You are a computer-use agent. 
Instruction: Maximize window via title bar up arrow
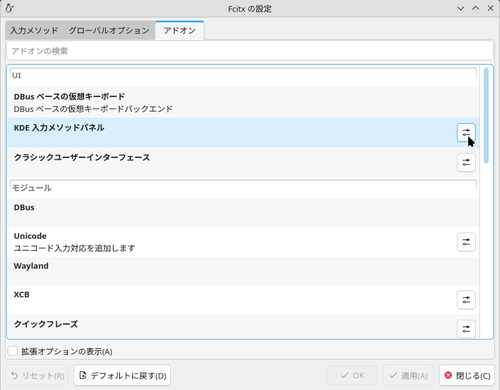click(476, 8)
